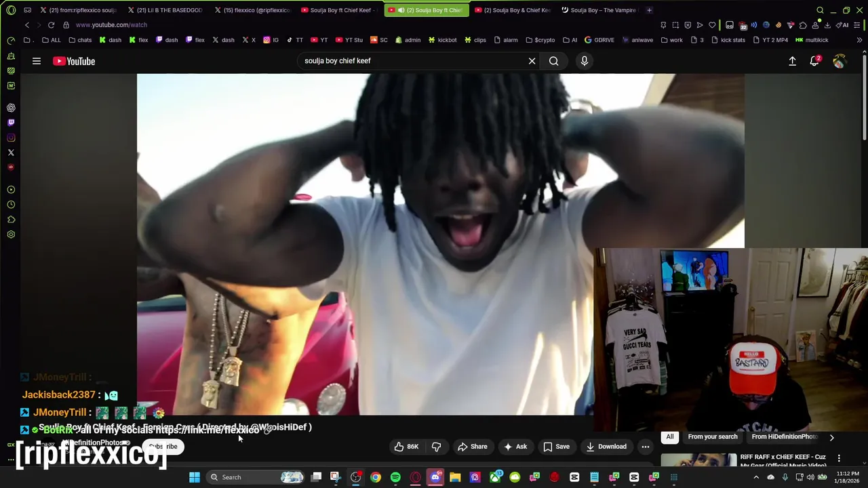Select the From your search chip
The image size is (868, 488).
[x=713, y=437]
